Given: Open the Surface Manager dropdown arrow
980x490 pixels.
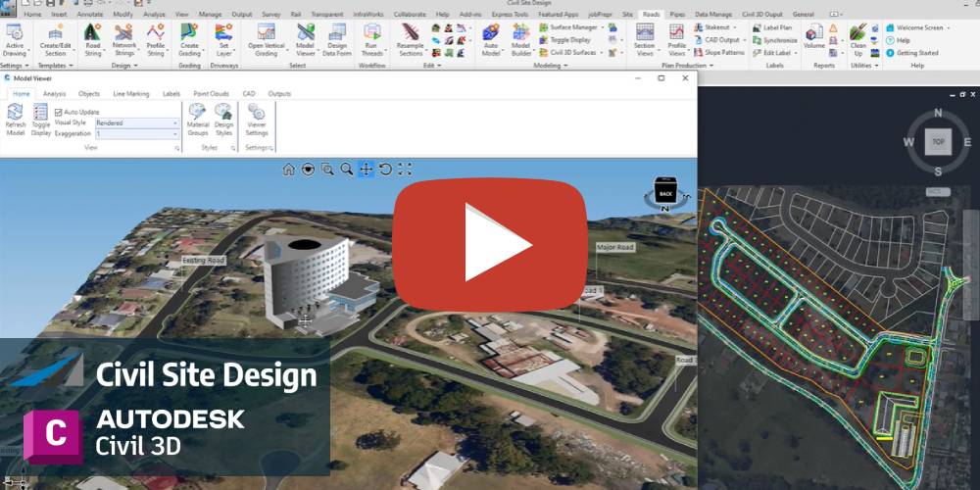Looking at the screenshot, I should point(603,27).
